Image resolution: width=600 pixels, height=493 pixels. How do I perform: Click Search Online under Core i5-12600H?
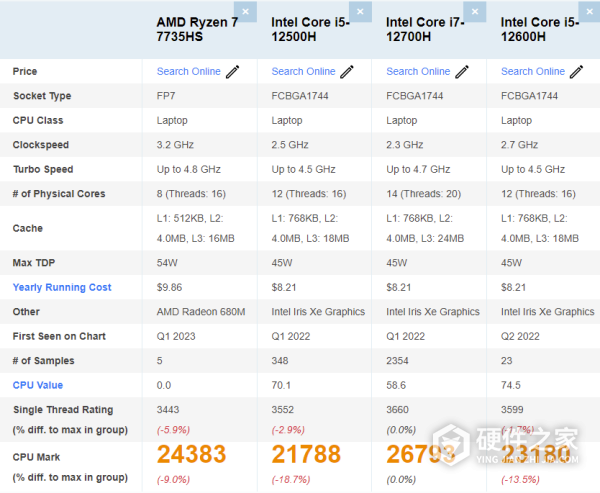tap(532, 72)
